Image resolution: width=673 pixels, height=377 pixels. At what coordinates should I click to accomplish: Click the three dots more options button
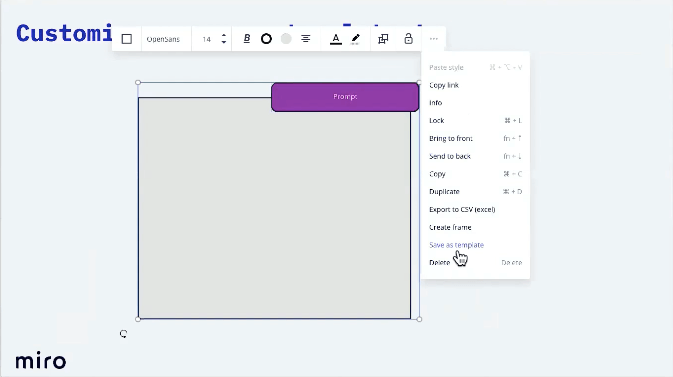click(x=434, y=39)
